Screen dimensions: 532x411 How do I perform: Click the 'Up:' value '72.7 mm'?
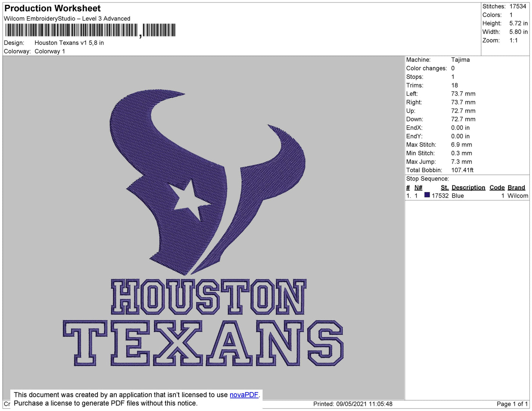463,111
